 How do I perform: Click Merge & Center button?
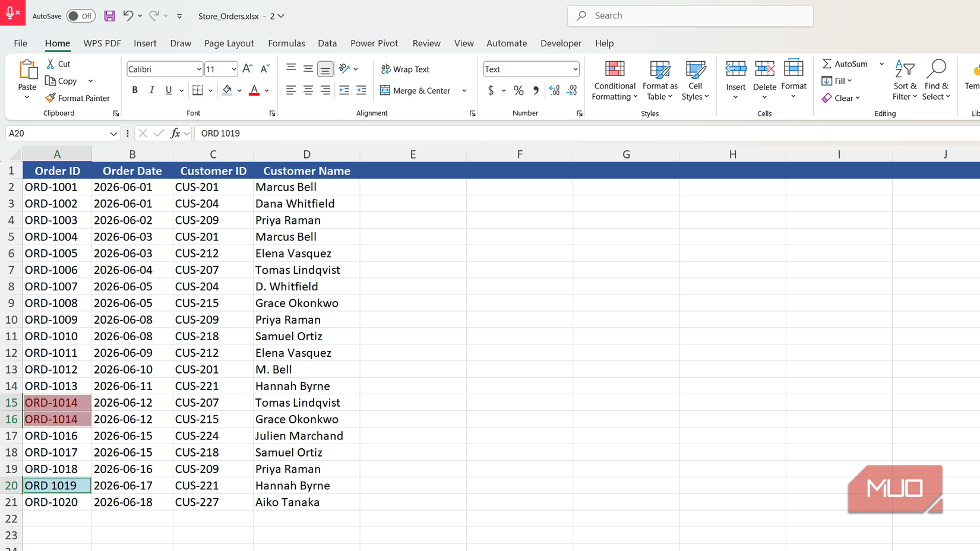[x=416, y=91]
